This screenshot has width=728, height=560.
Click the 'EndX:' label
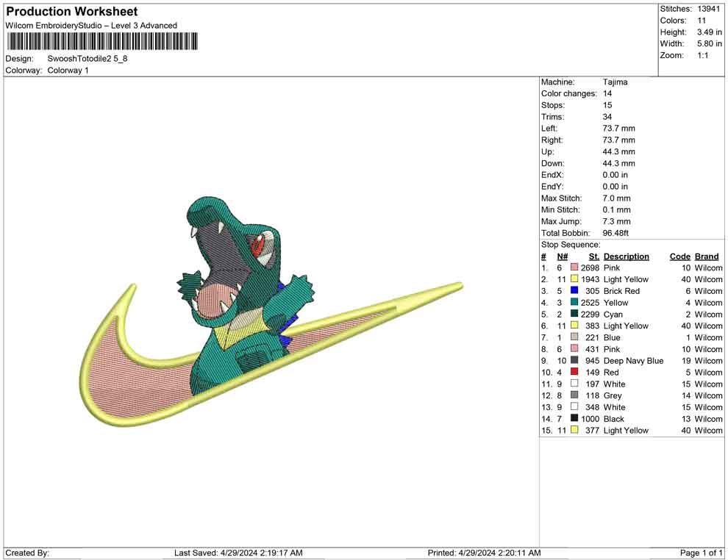552,174
